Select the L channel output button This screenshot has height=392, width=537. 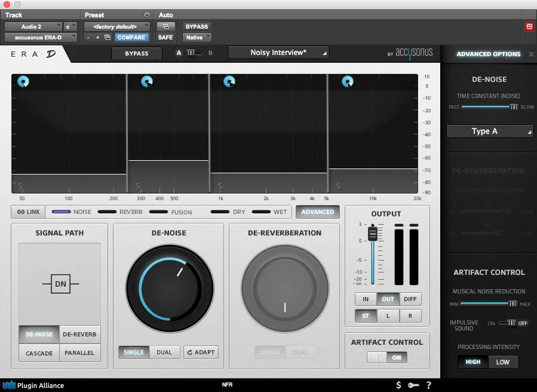388,316
